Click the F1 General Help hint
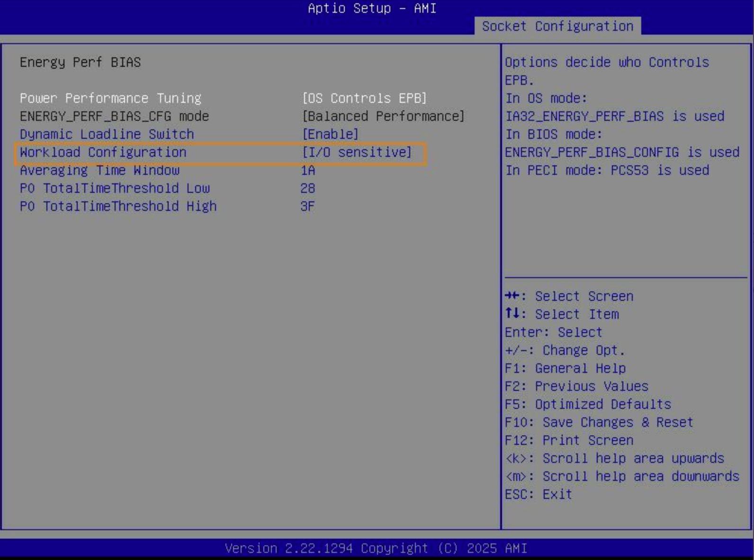Screen dimensions: 754x560 (x=565, y=368)
